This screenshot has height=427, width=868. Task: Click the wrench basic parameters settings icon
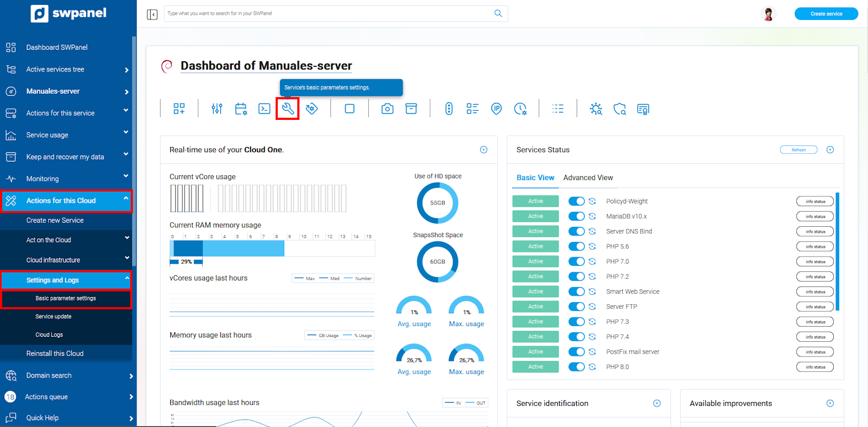click(288, 109)
